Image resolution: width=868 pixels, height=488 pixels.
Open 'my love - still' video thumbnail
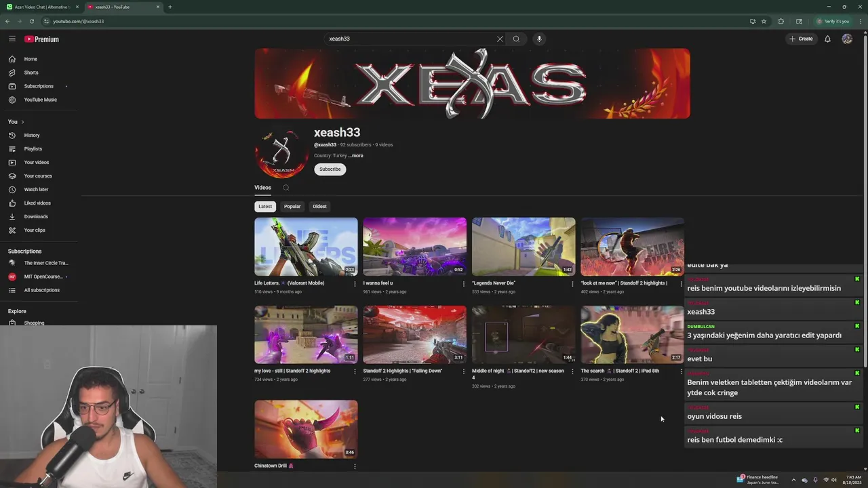(x=306, y=334)
